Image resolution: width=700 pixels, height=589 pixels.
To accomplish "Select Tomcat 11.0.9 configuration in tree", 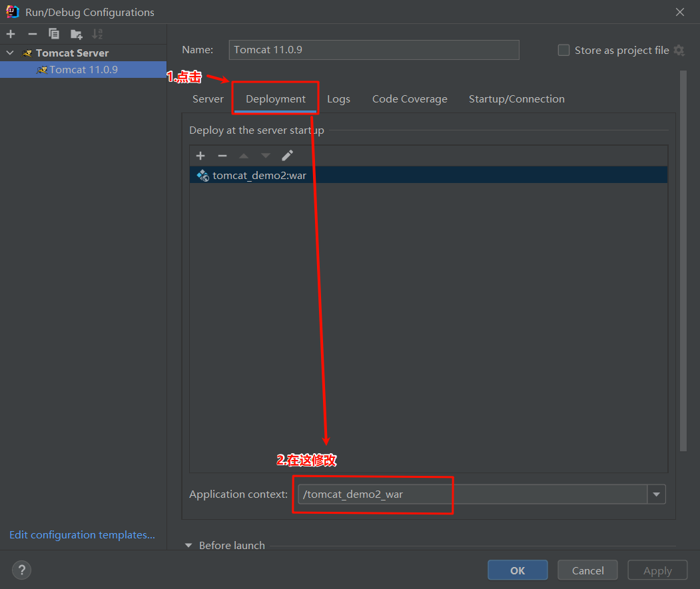I will [83, 70].
